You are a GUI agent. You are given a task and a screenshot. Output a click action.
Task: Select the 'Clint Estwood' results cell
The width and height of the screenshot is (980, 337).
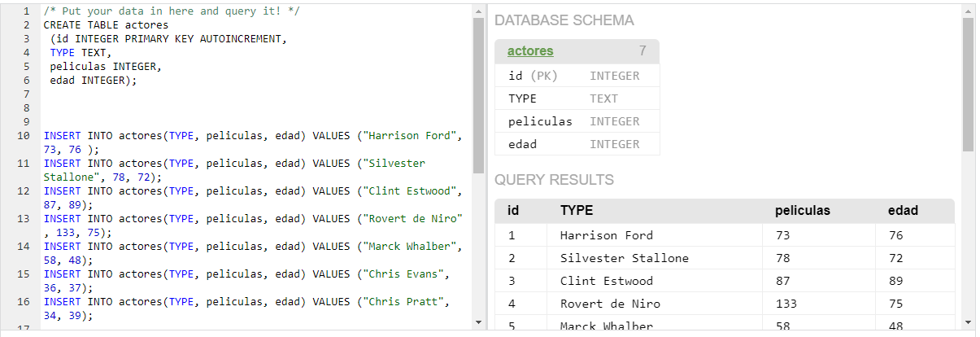coord(606,281)
